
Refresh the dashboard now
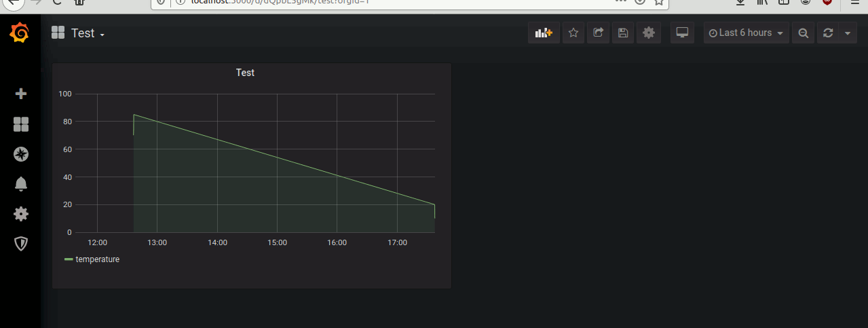click(827, 33)
